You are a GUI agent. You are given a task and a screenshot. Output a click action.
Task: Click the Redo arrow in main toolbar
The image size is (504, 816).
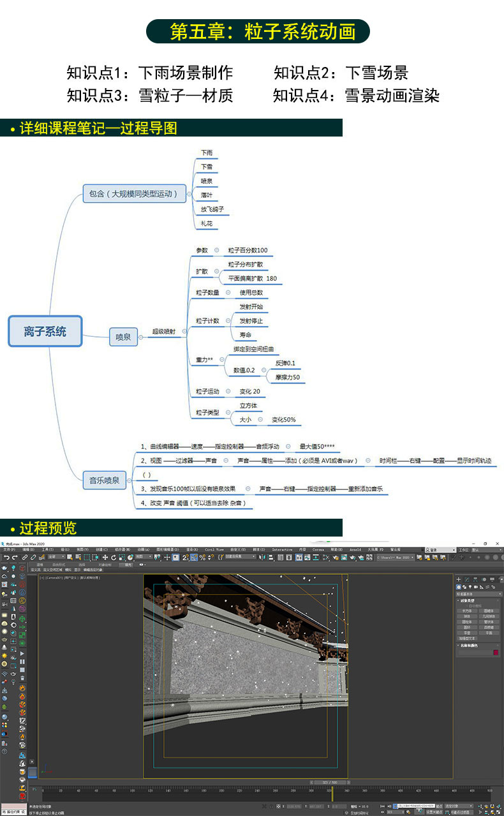15,557
